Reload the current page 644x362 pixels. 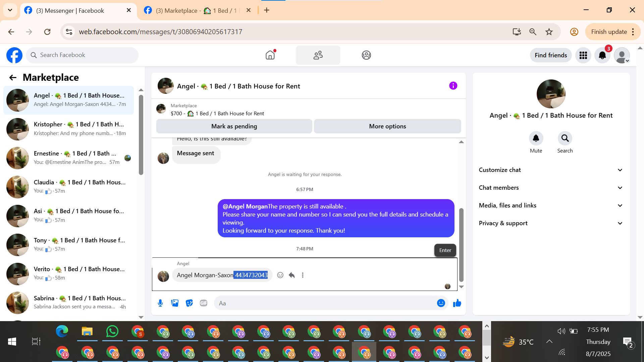pyautogui.click(x=47, y=32)
